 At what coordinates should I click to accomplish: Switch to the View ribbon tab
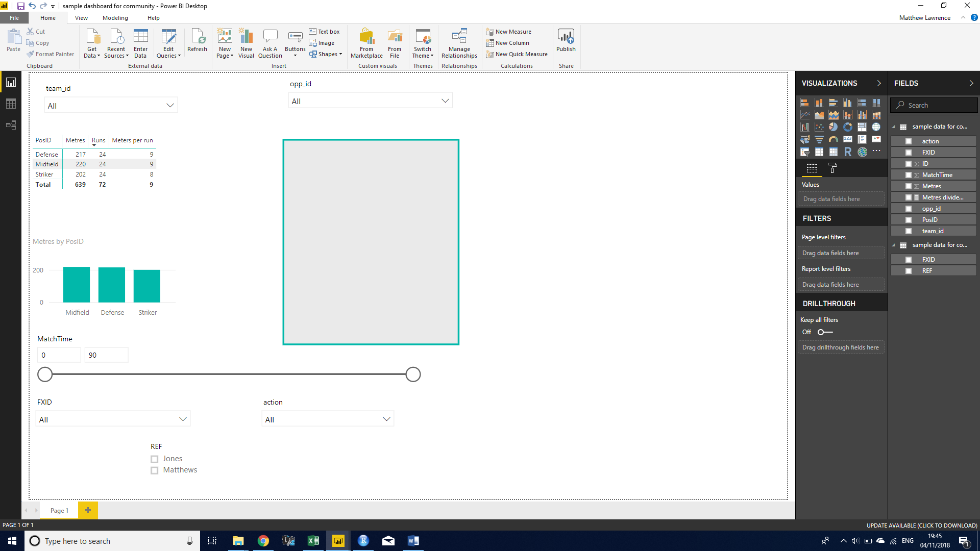[81, 18]
